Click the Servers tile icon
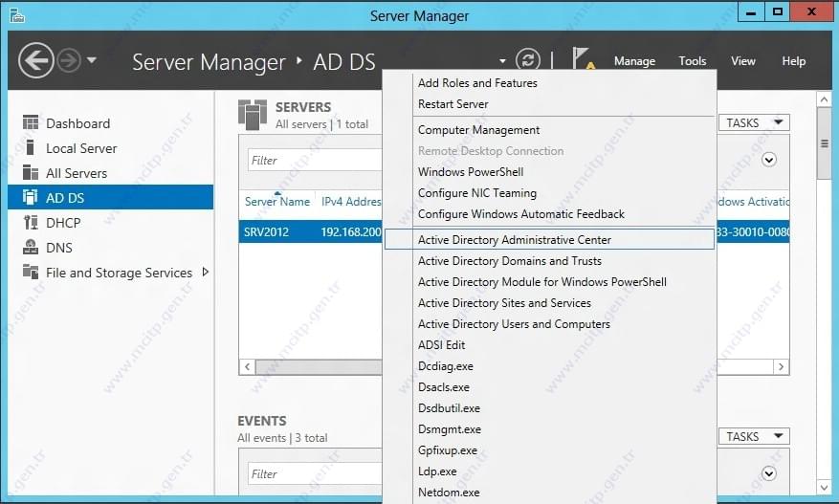This screenshot has width=839, height=504. click(253, 115)
